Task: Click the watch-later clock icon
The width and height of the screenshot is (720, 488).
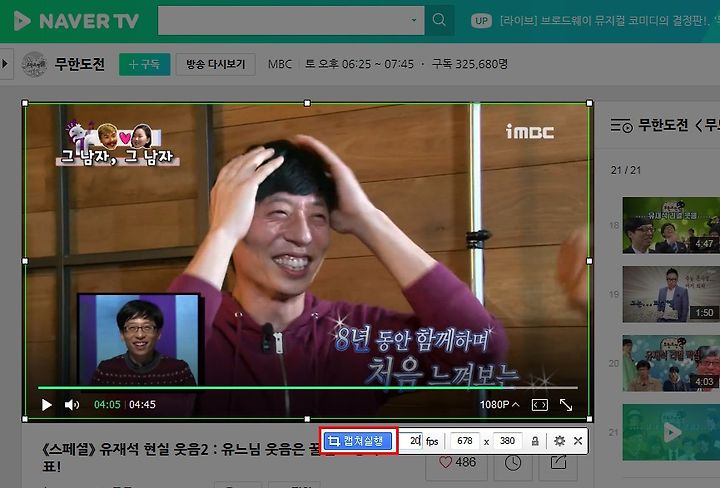Action: click(513, 463)
